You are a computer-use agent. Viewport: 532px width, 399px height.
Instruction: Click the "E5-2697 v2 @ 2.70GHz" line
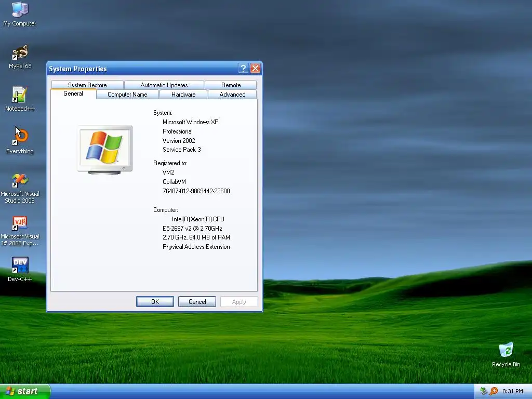point(192,229)
